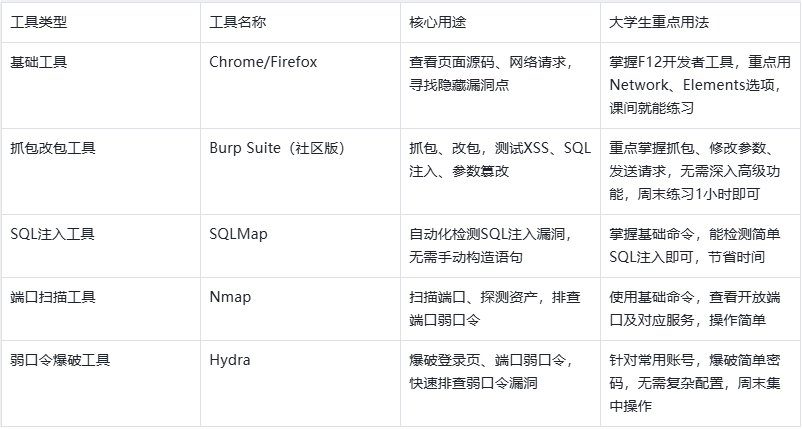Select the 基础工具 cell
This screenshot has width=802, height=429.
coord(101,85)
